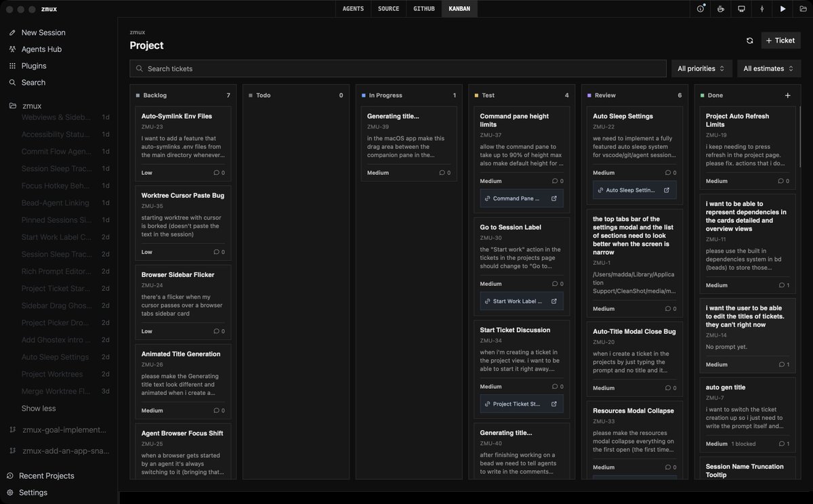Click comment icon on Command pane height limits card
The height and width of the screenshot is (504, 813).
(x=555, y=181)
